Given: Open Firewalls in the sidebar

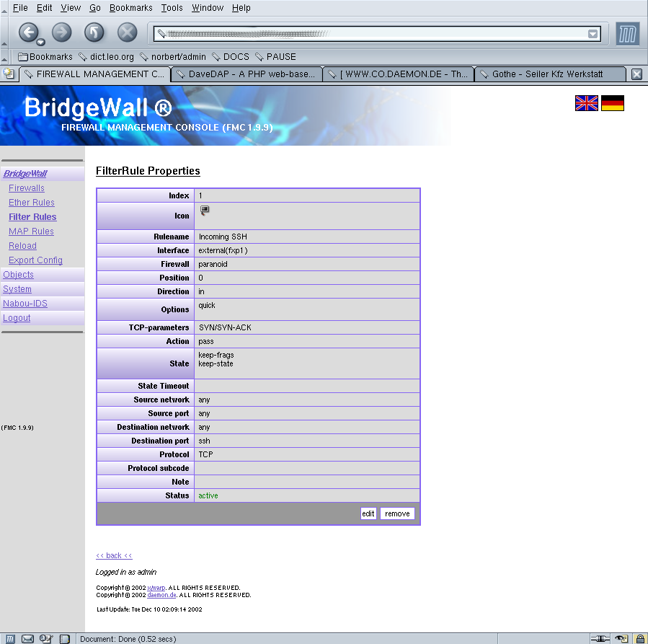Looking at the screenshot, I should tap(27, 188).
